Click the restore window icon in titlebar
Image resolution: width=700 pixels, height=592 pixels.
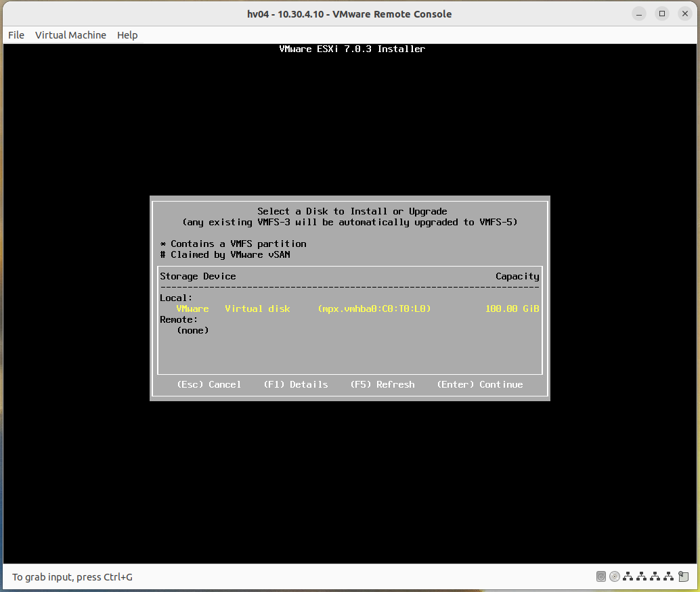tap(661, 13)
